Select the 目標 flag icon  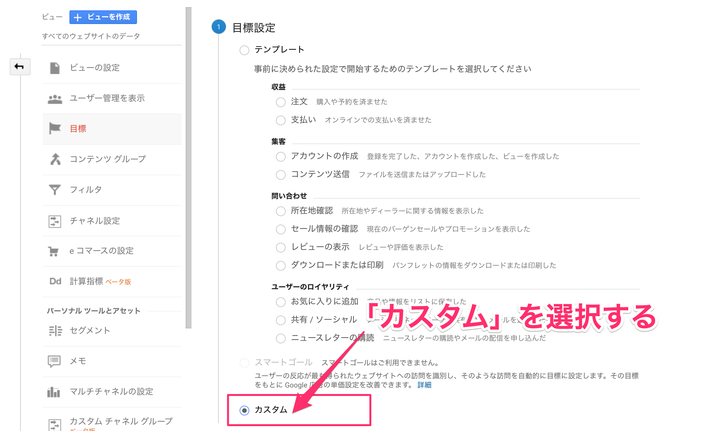[54, 128]
